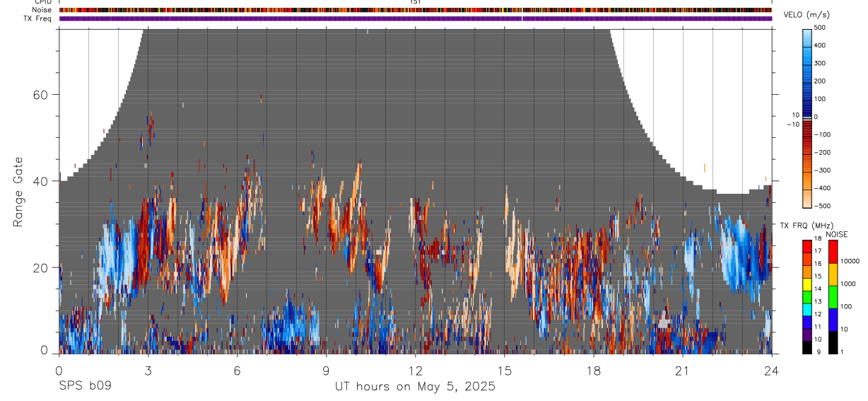Click the purple TX Freq strip above the plot

pos(415,18)
